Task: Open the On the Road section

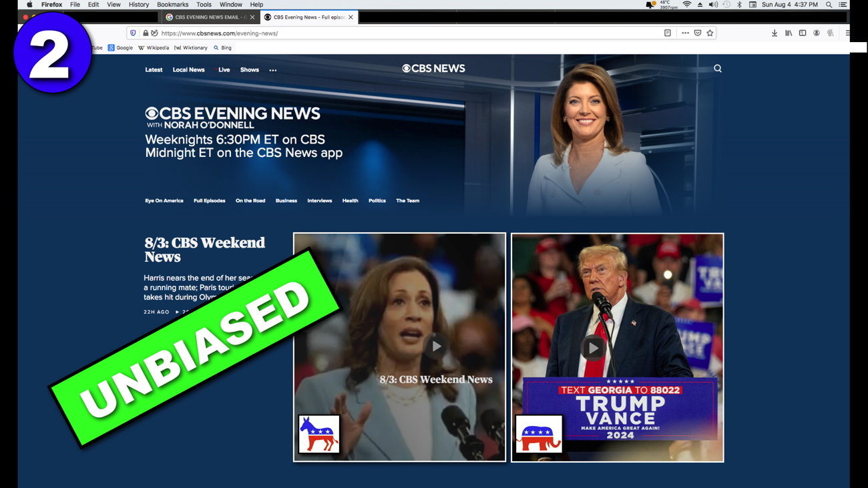Action: pyautogui.click(x=250, y=201)
